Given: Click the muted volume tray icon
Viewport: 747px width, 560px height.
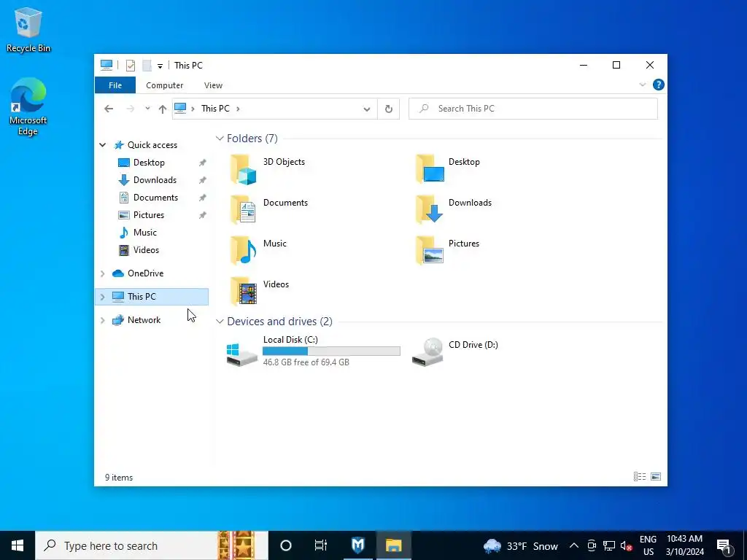Looking at the screenshot, I should (x=627, y=546).
